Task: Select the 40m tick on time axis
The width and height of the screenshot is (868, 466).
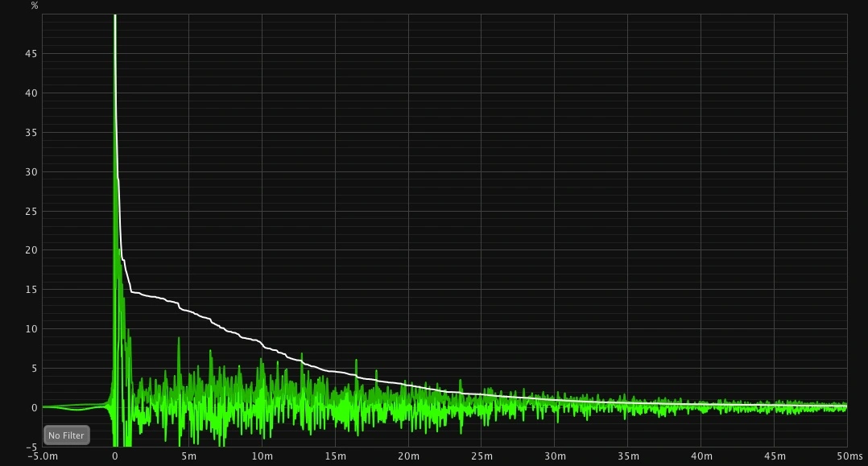Action: click(701, 456)
